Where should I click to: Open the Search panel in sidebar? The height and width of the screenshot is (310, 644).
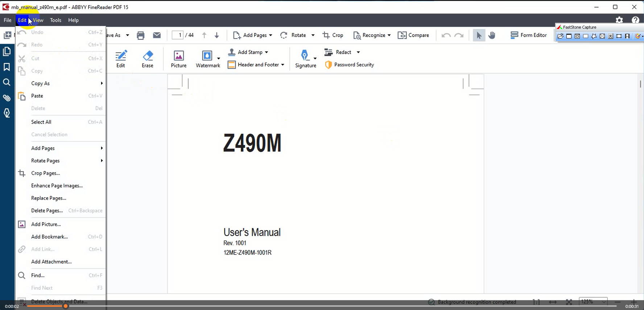[7, 82]
